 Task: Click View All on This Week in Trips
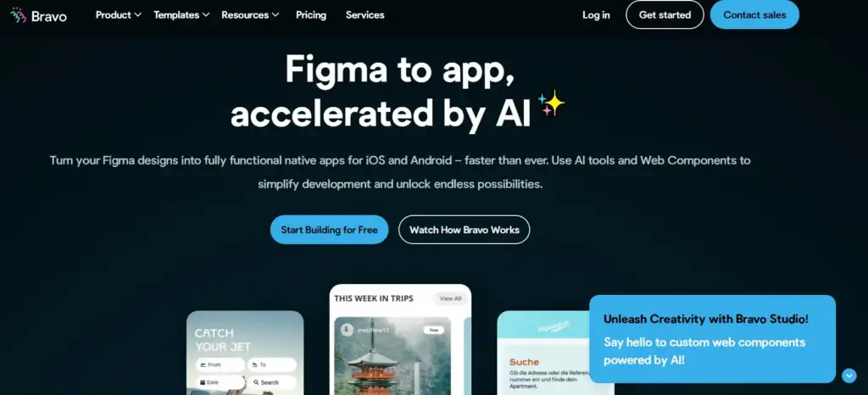pyautogui.click(x=450, y=298)
